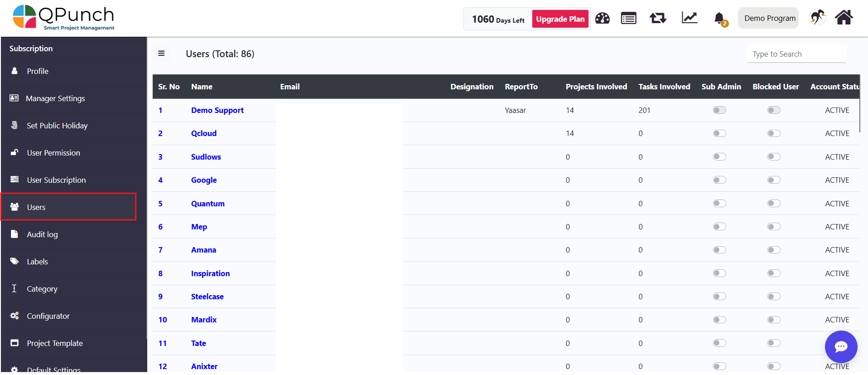Click the retweet arrows icon in header
The height and width of the screenshot is (375, 868).
point(658,19)
